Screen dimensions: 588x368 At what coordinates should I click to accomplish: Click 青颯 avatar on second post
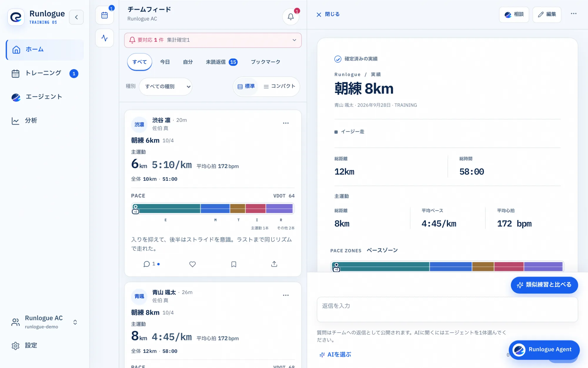[139, 296]
